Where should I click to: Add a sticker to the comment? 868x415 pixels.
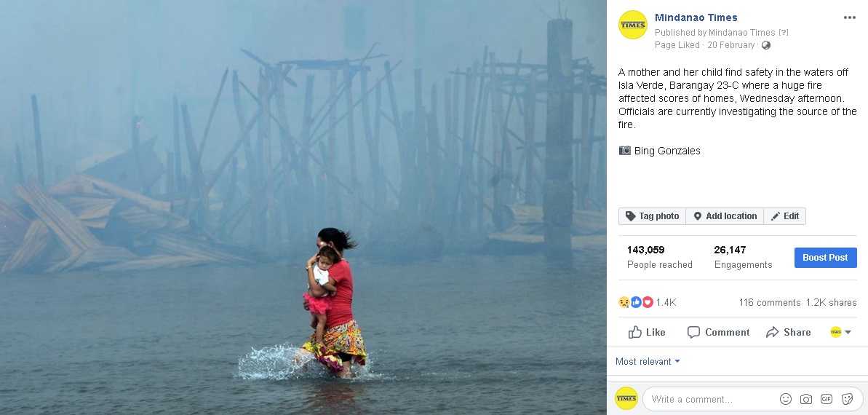pos(847,399)
